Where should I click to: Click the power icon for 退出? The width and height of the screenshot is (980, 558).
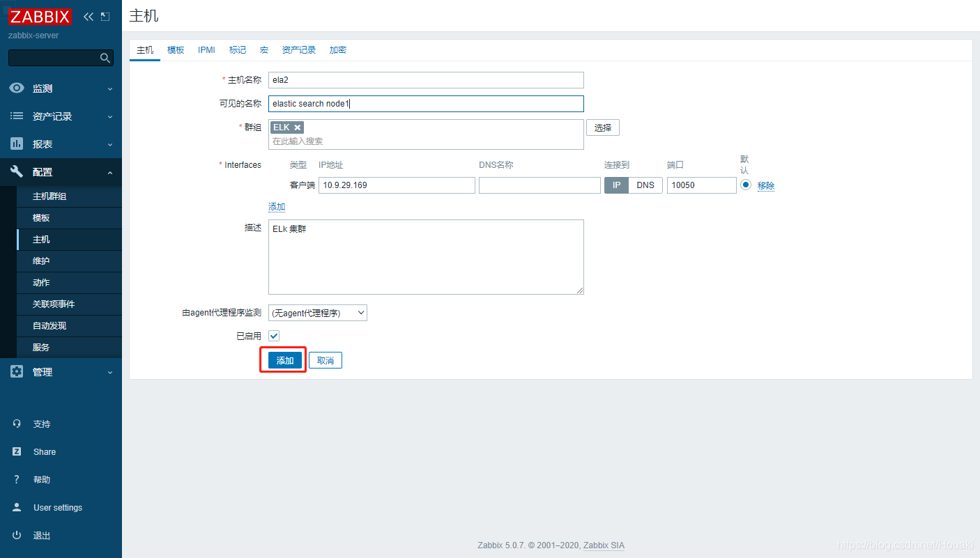click(17, 536)
